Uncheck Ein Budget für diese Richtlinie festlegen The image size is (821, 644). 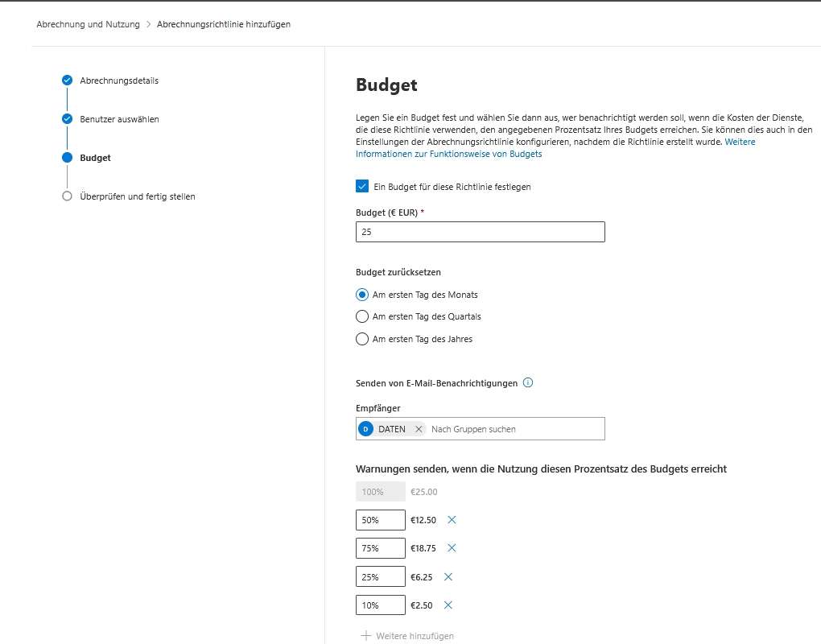click(362, 186)
